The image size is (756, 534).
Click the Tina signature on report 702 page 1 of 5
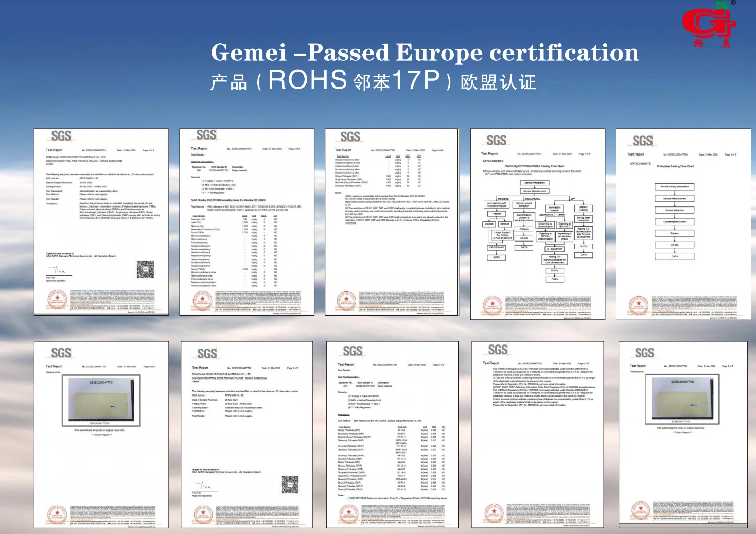coord(203,486)
